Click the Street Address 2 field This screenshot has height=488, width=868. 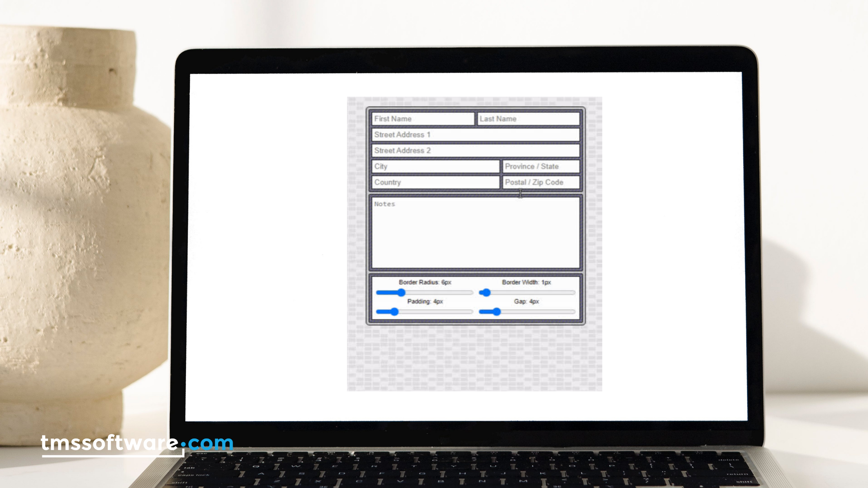pos(474,150)
